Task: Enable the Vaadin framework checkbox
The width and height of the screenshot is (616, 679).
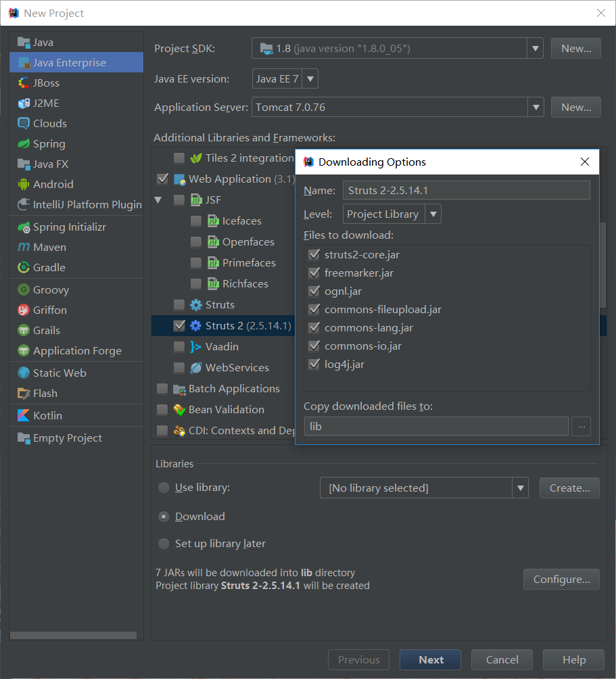Action: point(179,347)
